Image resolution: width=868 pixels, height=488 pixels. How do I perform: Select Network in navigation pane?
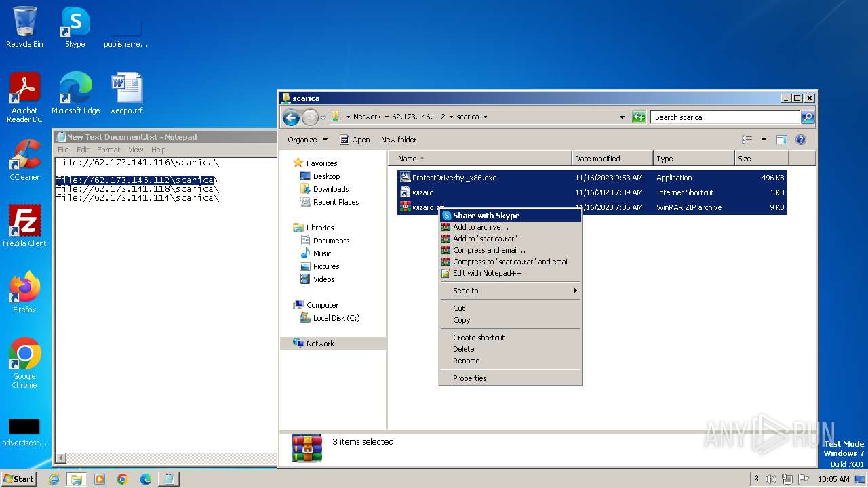click(320, 344)
